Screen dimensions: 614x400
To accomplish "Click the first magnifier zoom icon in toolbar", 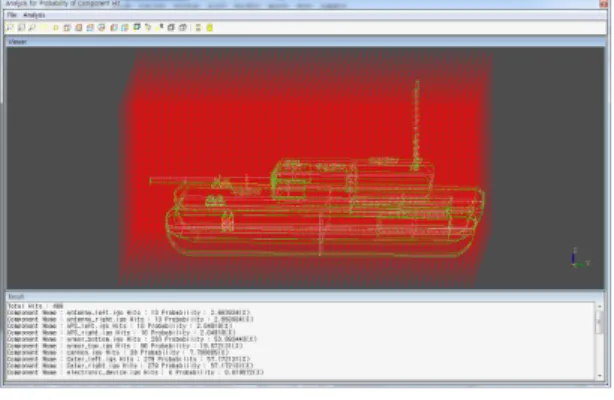I will click(10, 28).
